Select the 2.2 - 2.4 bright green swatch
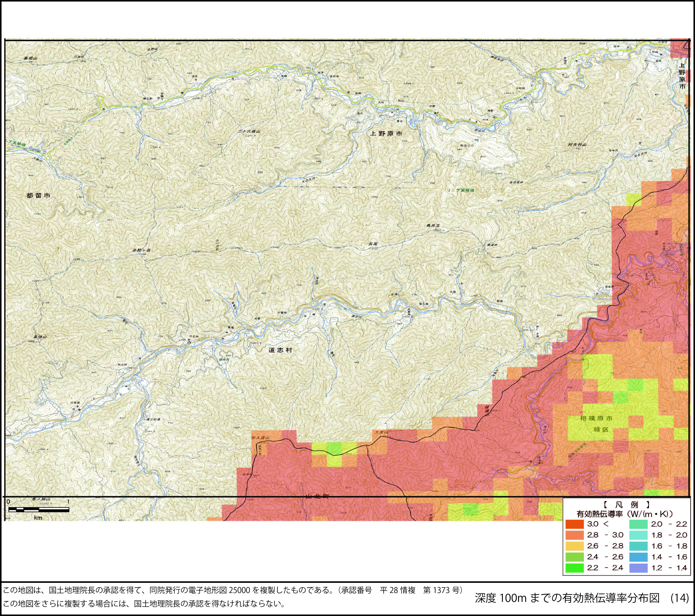The image size is (695, 616). click(x=575, y=568)
